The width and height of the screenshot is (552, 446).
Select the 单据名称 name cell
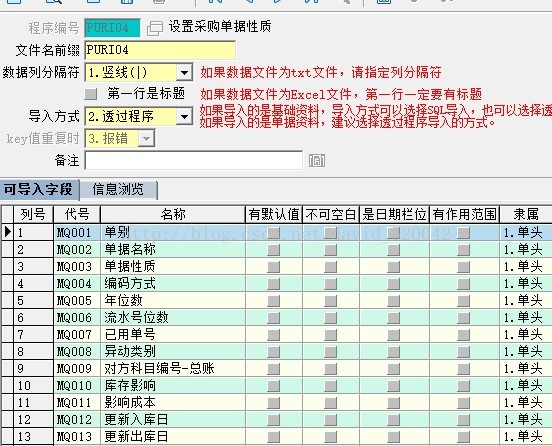pos(173,250)
